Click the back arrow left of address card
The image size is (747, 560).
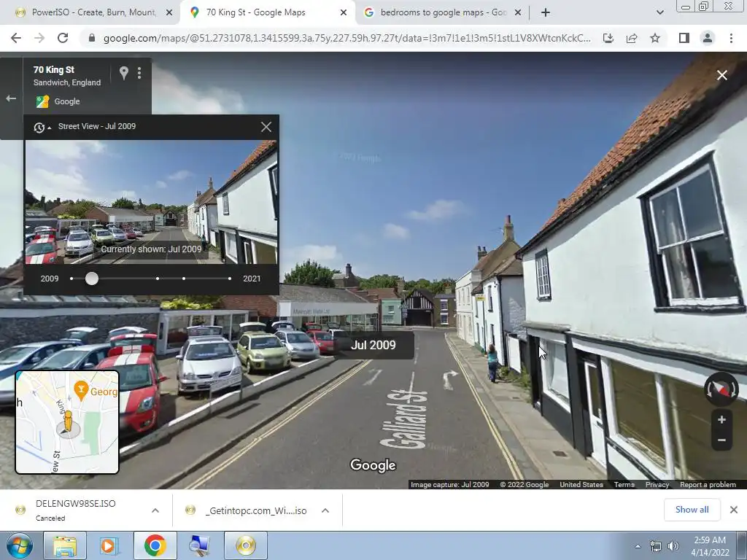pos(11,98)
